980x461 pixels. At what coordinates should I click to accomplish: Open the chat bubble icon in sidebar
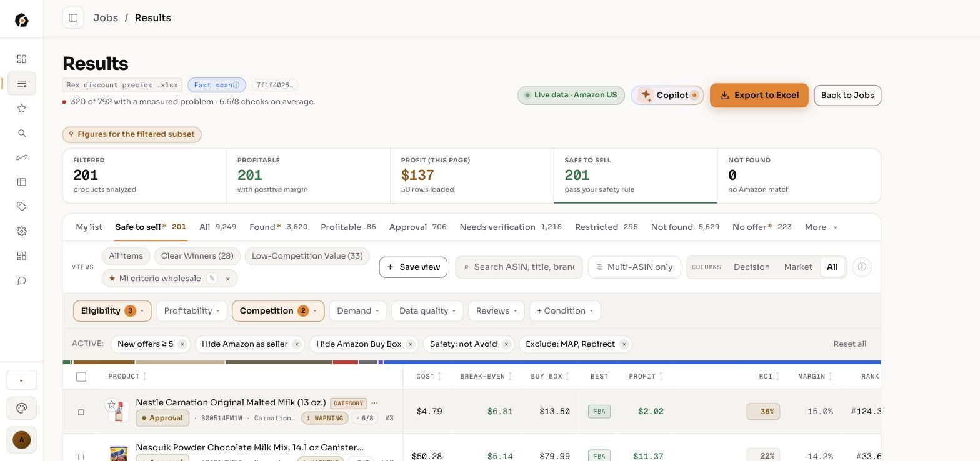22,280
